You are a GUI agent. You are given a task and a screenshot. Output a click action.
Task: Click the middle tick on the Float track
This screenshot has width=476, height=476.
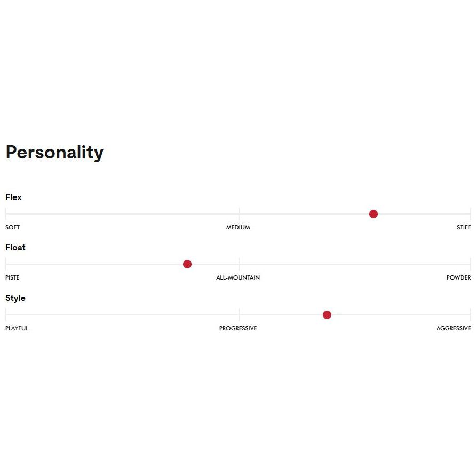(x=239, y=264)
